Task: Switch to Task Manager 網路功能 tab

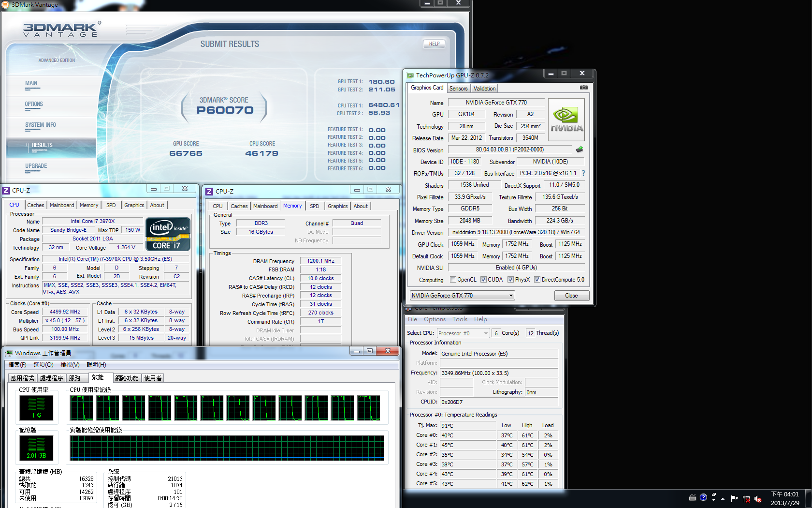Action: pos(127,378)
